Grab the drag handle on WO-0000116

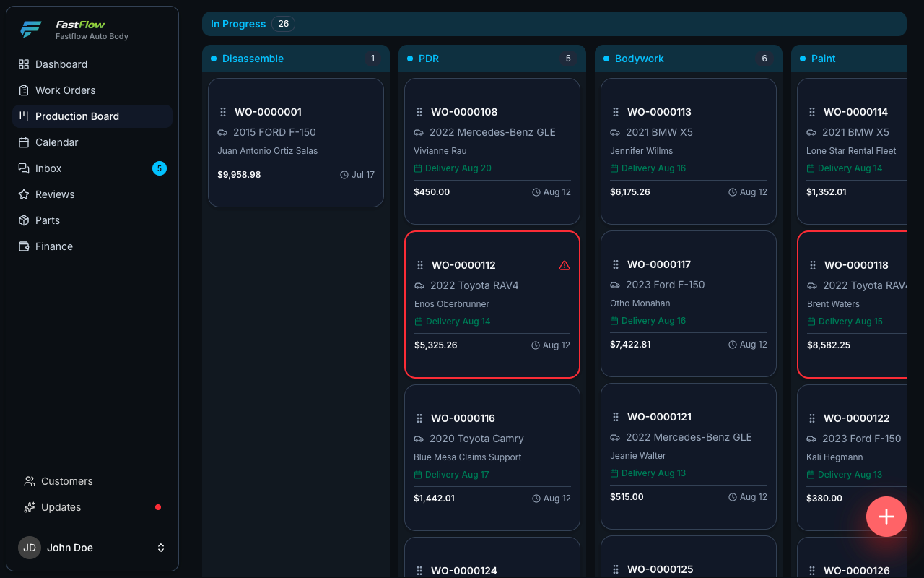click(x=419, y=418)
